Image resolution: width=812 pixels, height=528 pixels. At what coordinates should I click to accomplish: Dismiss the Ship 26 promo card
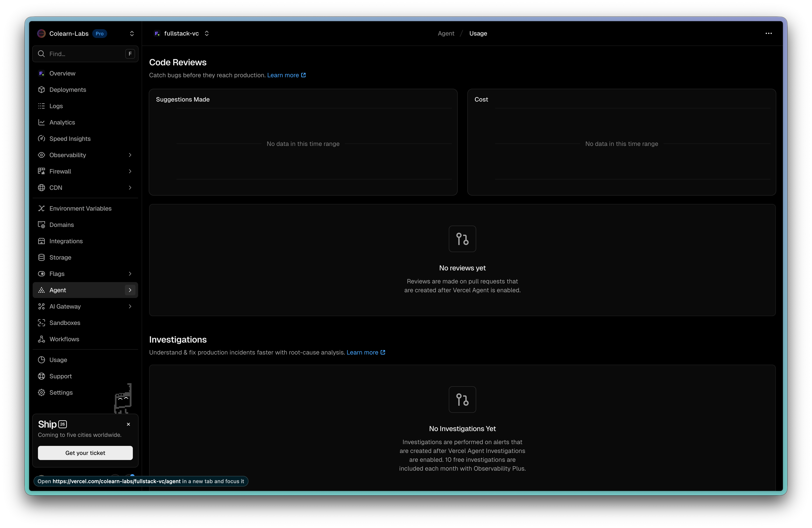click(x=128, y=424)
